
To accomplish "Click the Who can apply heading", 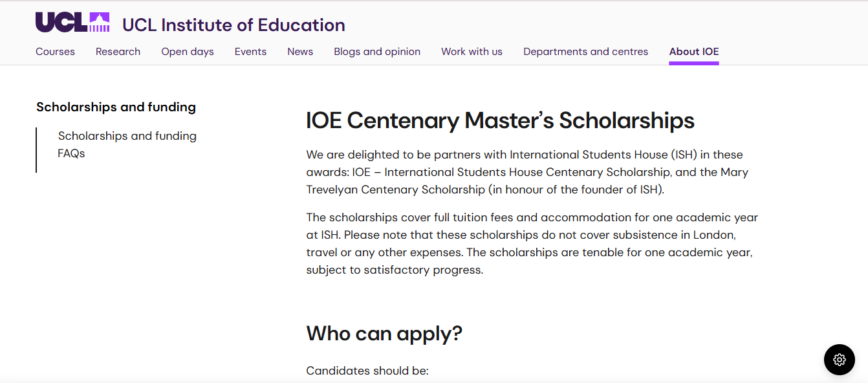I will 384,333.
